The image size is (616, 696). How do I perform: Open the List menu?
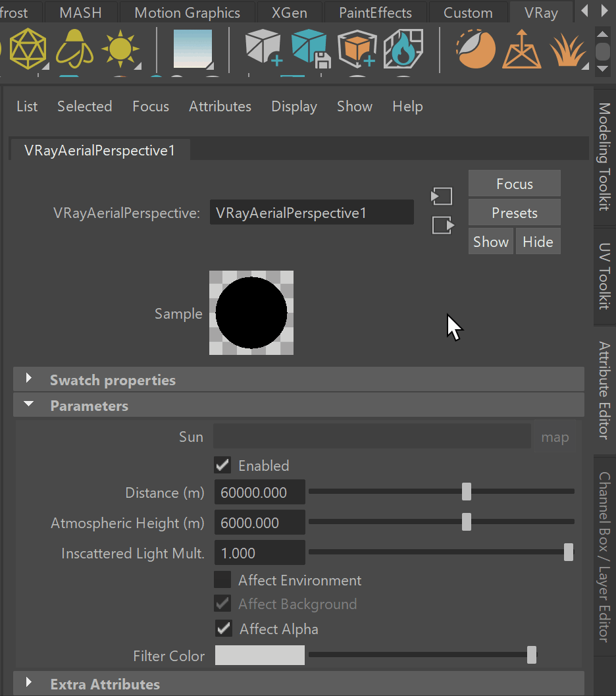click(x=27, y=107)
